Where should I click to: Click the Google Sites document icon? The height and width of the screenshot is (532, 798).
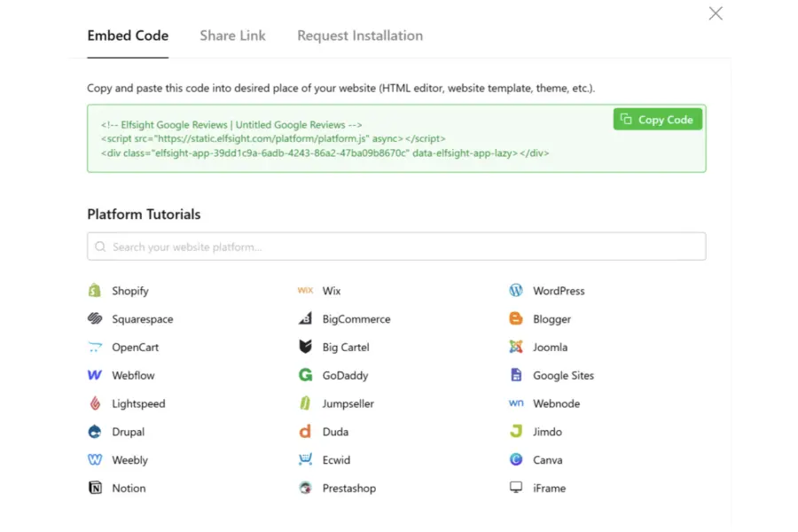pyautogui.click(x=516, y=375)
